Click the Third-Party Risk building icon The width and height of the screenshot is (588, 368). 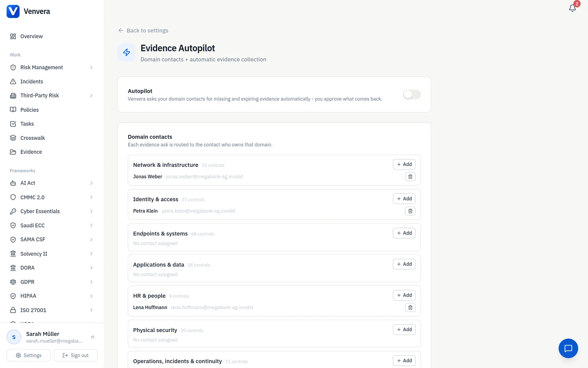13,96
